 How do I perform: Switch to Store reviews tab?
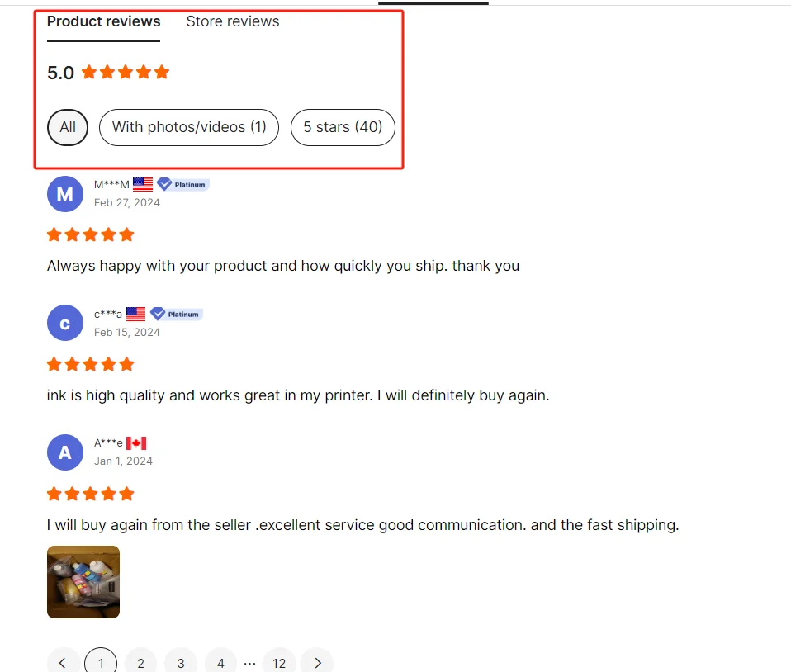(233, 21)
